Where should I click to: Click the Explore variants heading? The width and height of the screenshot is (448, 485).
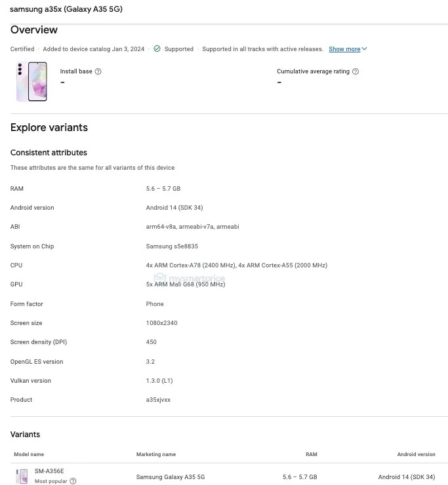pos(49,128)
